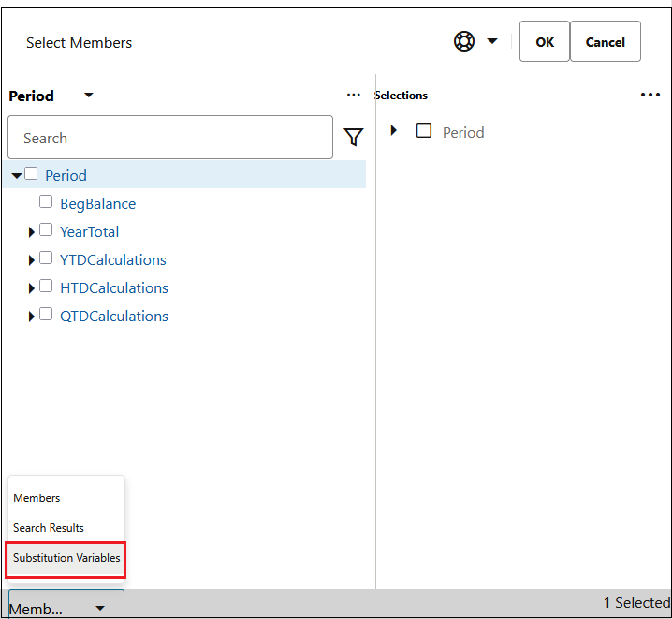Open the Period panel ellipsis menu
This screenshot has height=619, width=672.
pos(354,95)
